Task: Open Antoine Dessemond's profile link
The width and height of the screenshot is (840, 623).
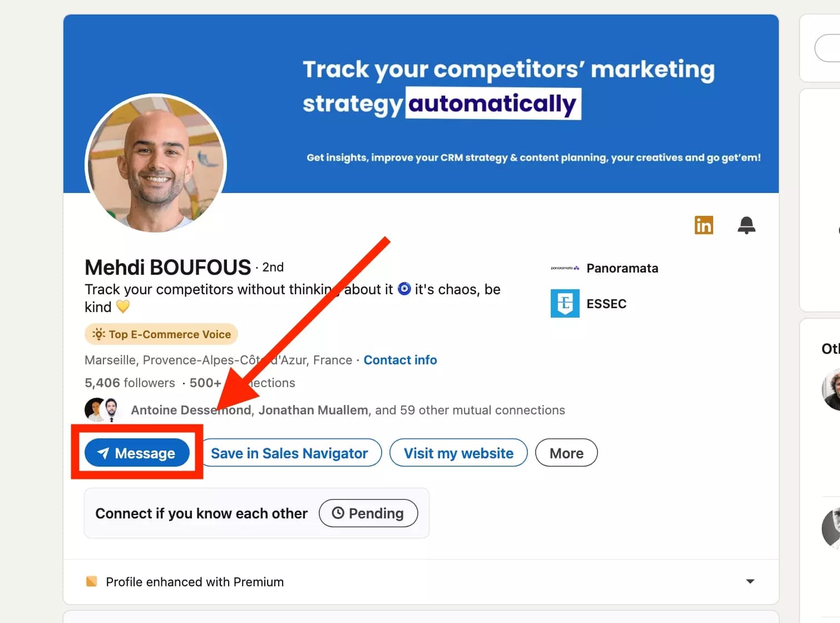Action: point(190,410)
